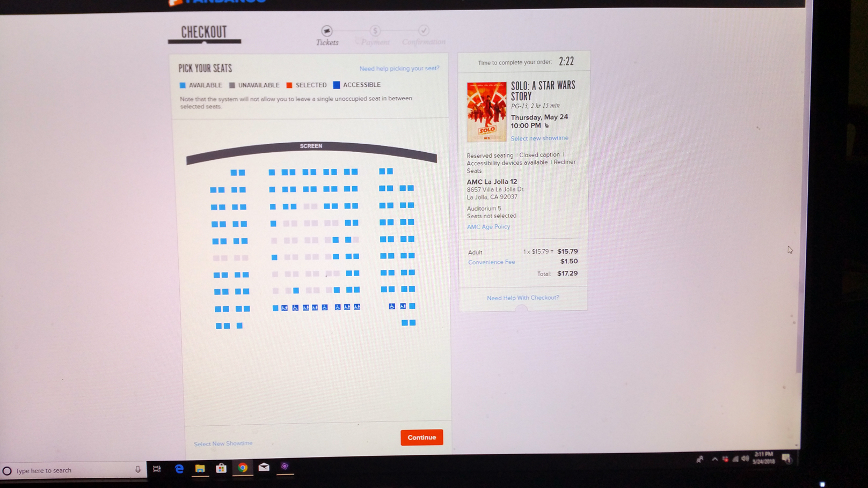The width and height of the screenshot is (868, 488).
Task: Switch to Chrome in the taskbar
Action: 243,468
